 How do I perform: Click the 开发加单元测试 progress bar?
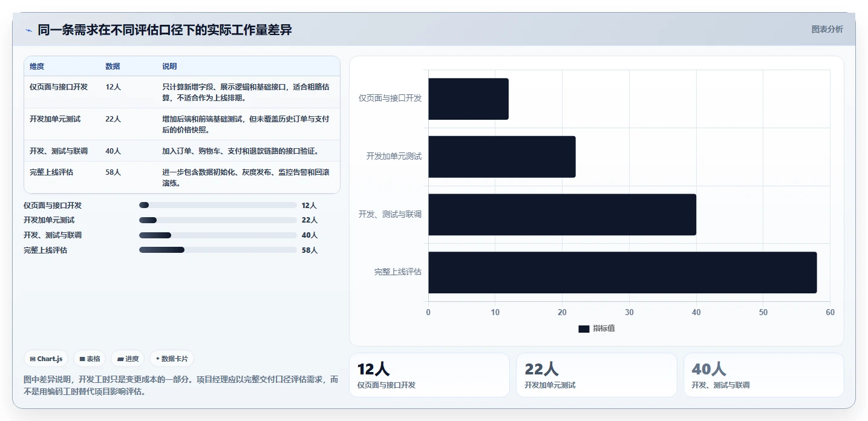tap(218, 220)
